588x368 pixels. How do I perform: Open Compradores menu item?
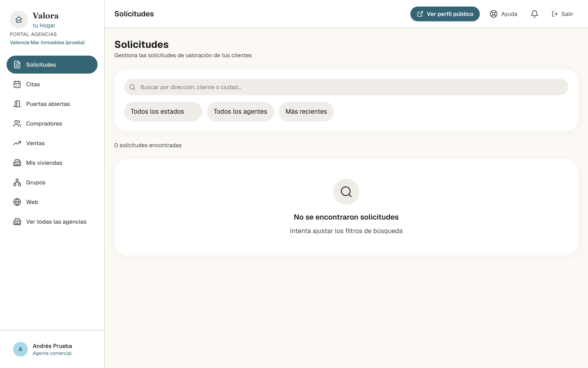pos(52,123)
